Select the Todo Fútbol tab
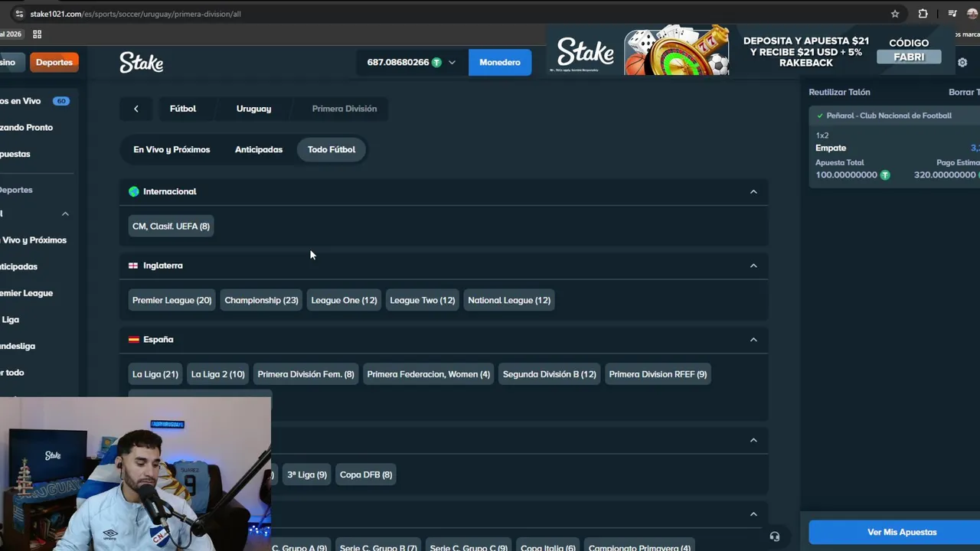 (332, 149)
